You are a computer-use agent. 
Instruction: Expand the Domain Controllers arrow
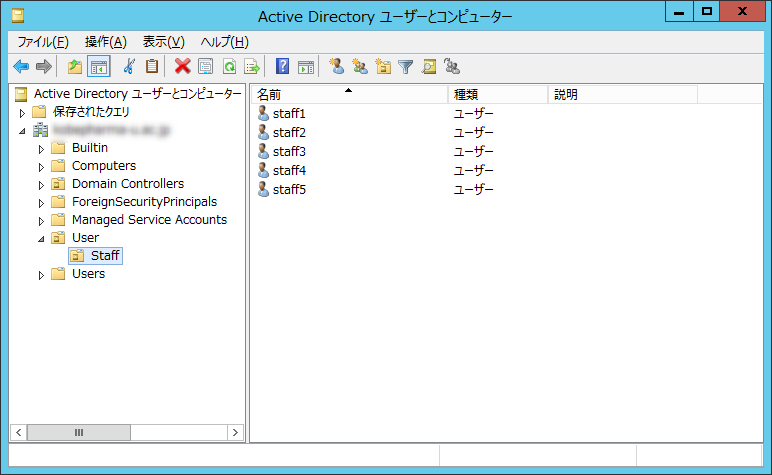[41, 185]
